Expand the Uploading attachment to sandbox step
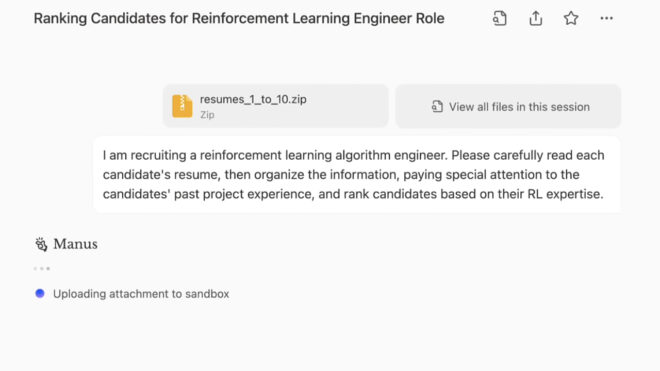 point(132,294)
